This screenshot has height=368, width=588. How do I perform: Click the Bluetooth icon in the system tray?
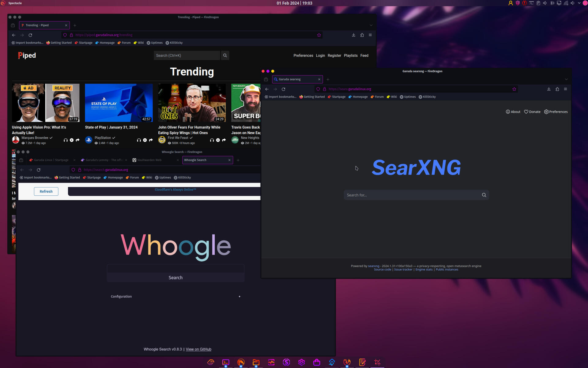[x=552, y=3]
